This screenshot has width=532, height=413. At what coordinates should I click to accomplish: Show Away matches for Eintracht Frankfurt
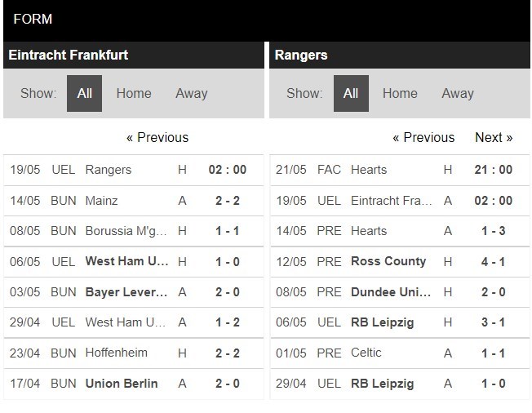coord(191,93)
